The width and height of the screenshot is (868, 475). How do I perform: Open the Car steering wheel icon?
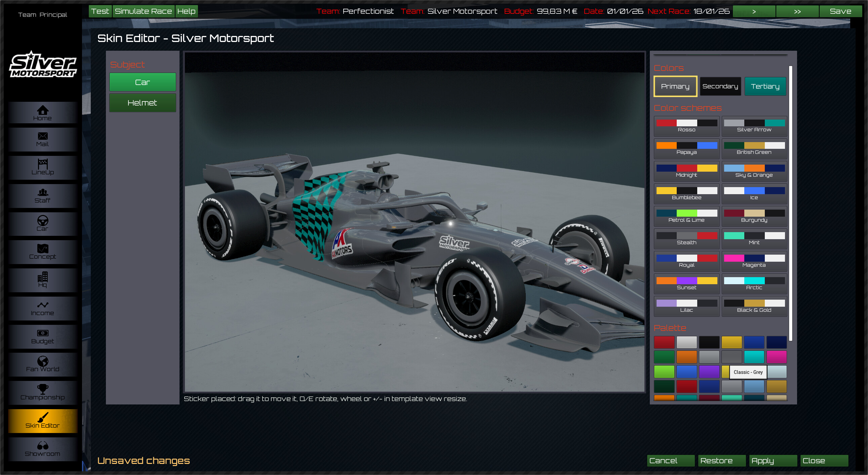pyautogui.click(x=42, y=224)
